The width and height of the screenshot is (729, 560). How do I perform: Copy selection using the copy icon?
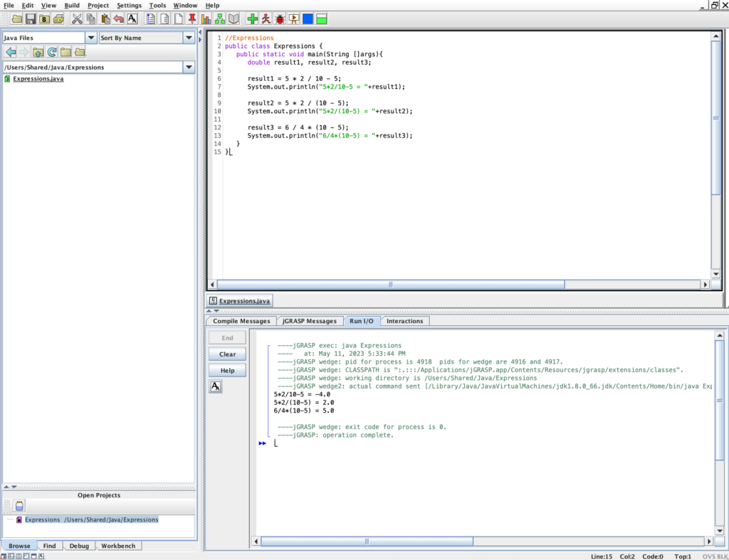tap(90, 19)
